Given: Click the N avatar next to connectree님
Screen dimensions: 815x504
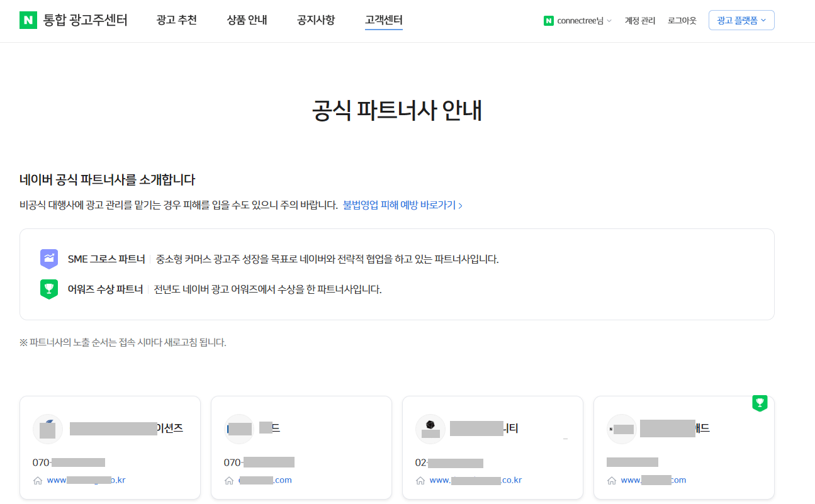Looking at the screenshot, I should pos(547,20).
